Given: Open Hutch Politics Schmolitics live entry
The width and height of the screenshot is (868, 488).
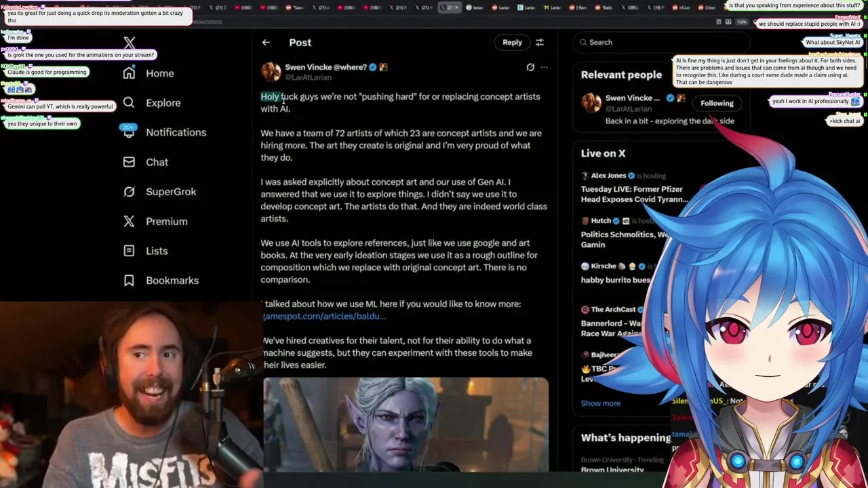Looking at the screenshot, I should click(624, 232).
